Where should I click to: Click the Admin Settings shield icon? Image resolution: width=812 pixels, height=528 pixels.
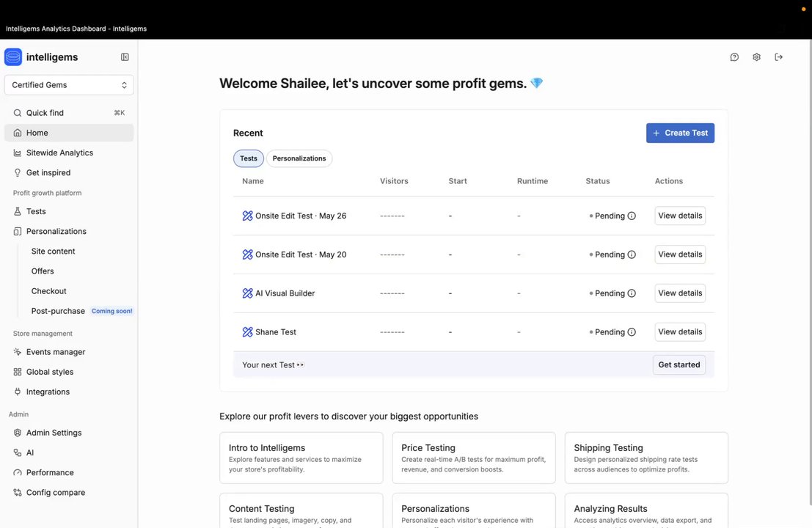click(18, 433)
